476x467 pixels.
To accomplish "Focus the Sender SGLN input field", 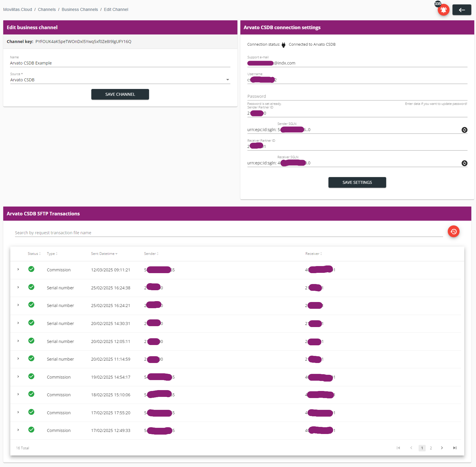I will coord(369,130).
